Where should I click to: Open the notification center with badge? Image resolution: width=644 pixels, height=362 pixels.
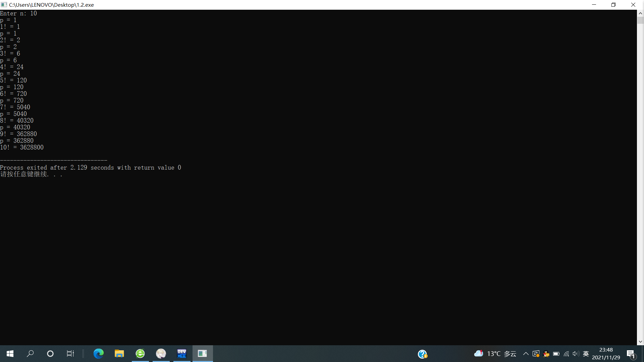631,354
